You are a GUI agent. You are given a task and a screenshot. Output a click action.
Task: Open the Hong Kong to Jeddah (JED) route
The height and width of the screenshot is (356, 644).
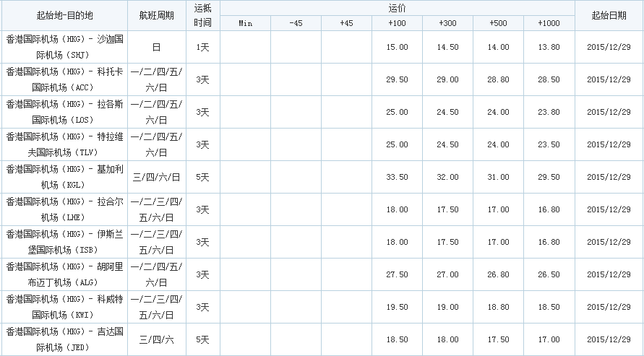pos(64,339)
